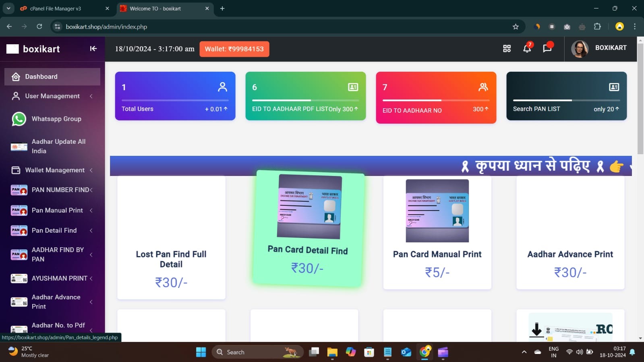Close the cPanel File Manager tab
The image size is (644, 362).
pos(107,8)
